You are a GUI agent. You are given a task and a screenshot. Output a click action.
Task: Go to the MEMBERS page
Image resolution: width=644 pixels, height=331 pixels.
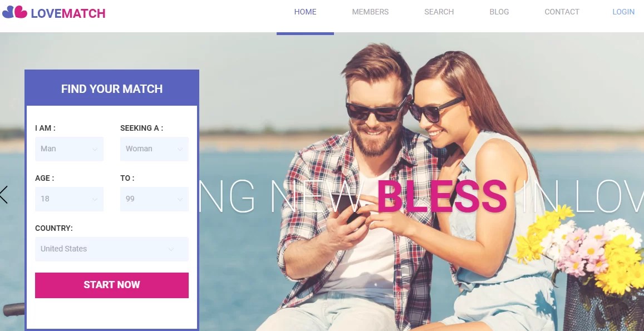tap(371, 12)
